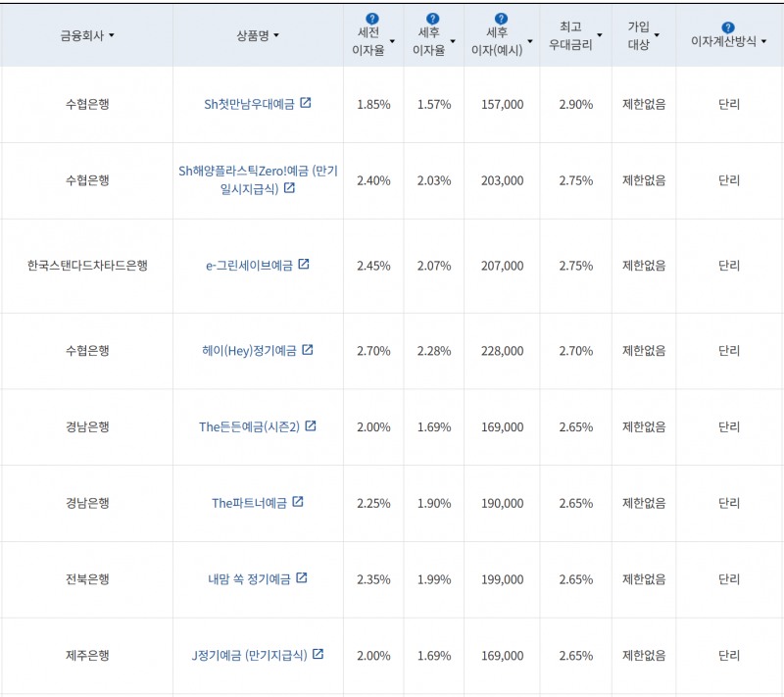Open the 가입 대상 column dropdown arrow
Image resolution: width=784 pixels, height=697 pixels.
pos(657,36)
